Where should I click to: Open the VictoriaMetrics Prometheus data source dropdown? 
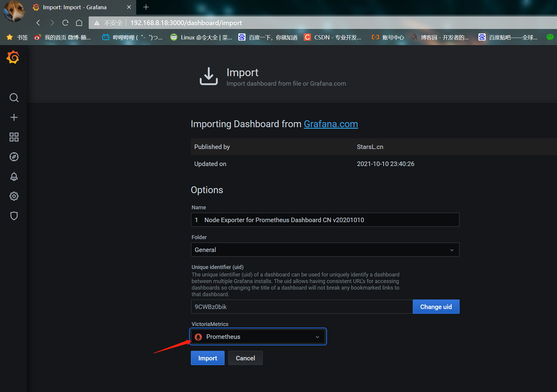258,336
